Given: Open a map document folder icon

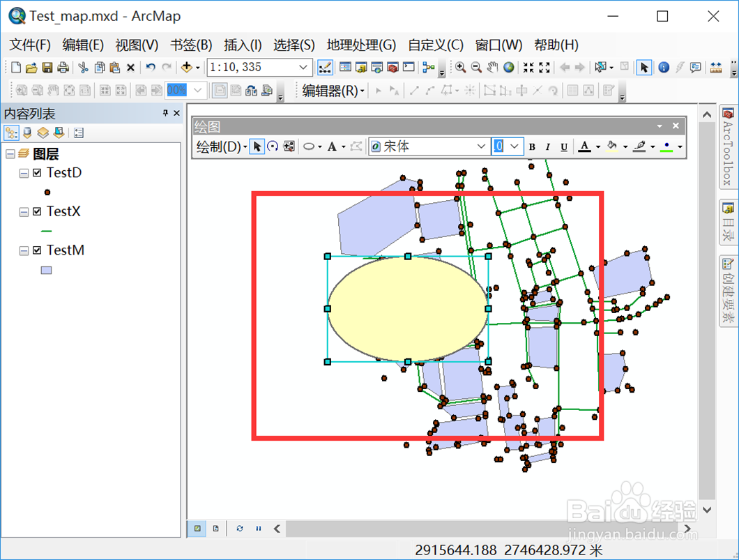Looking at the screenshot, I should 31,68.
